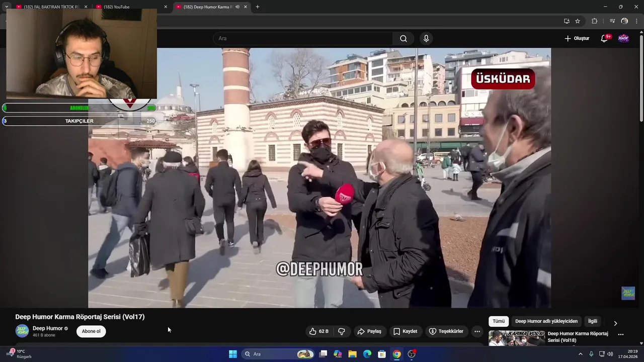The width and height of the screenshot is (644, 362).
Task: Open the RAGE account avatar menu
Action: tap(623, 39)
